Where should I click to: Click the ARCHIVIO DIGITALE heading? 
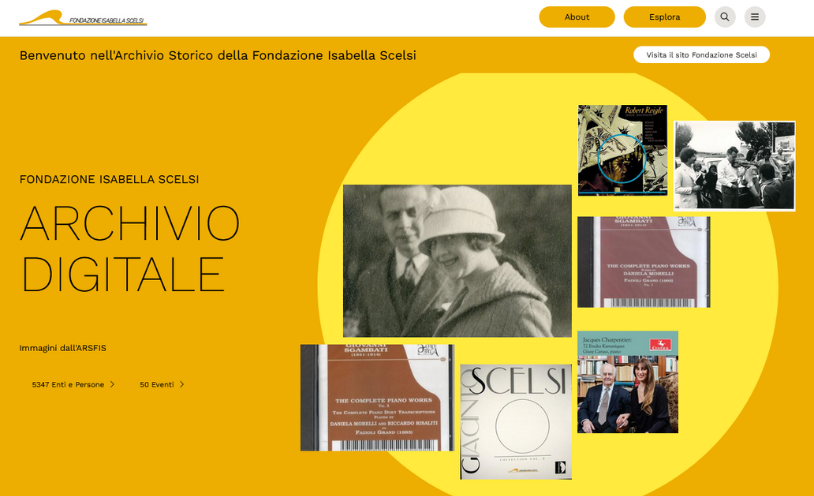pyautogui.click(x=130, y=248)
